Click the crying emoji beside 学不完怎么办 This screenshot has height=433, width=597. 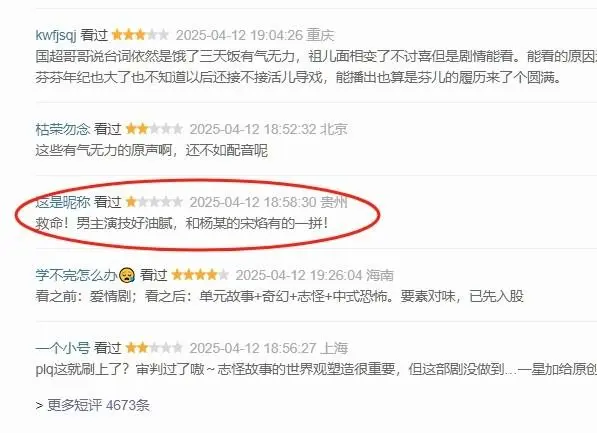point(127,275)
